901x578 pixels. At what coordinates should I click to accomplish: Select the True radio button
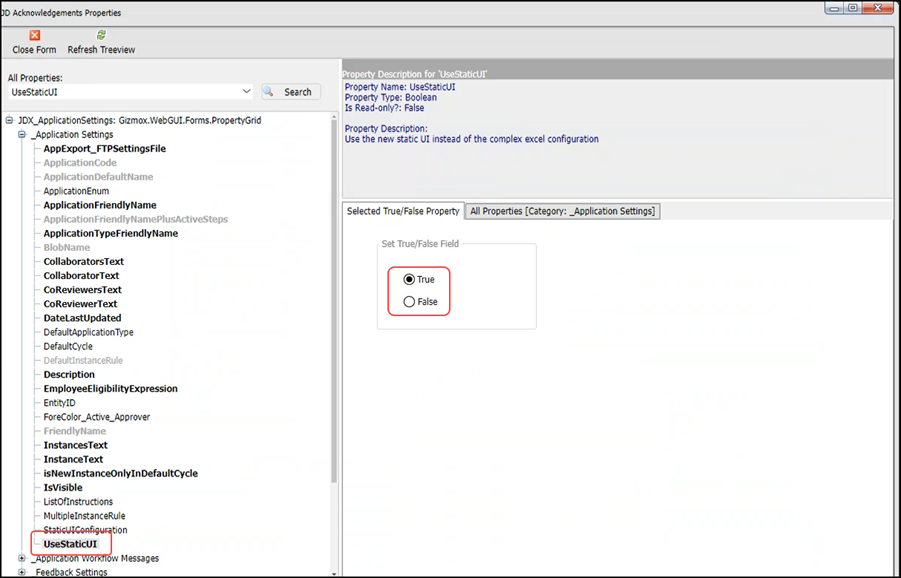coord(409,280)
